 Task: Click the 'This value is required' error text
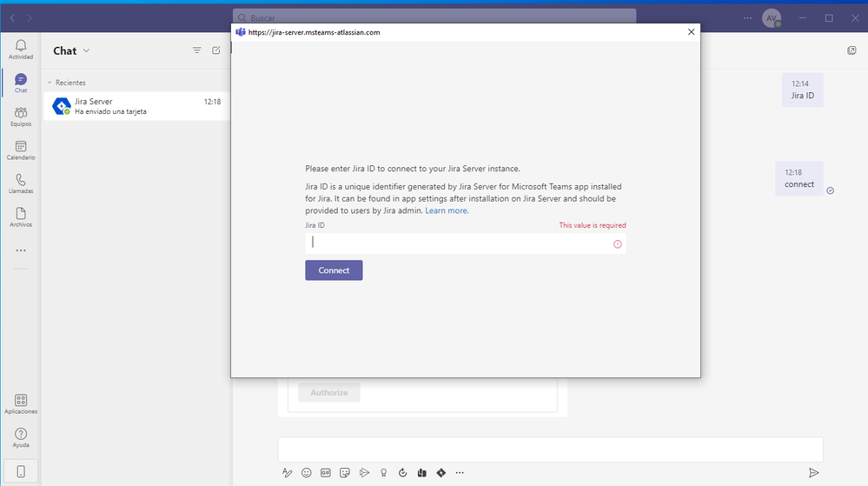tap(593, 225)
